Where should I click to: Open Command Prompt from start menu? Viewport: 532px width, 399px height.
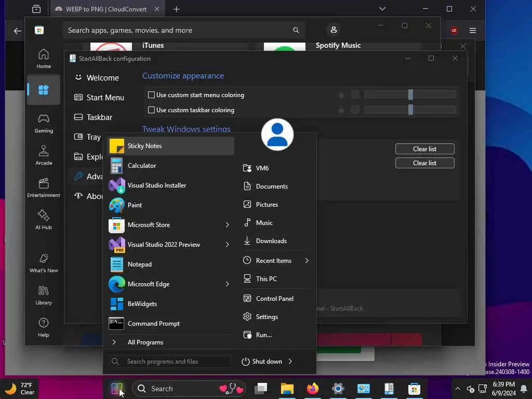pos(171,323)
